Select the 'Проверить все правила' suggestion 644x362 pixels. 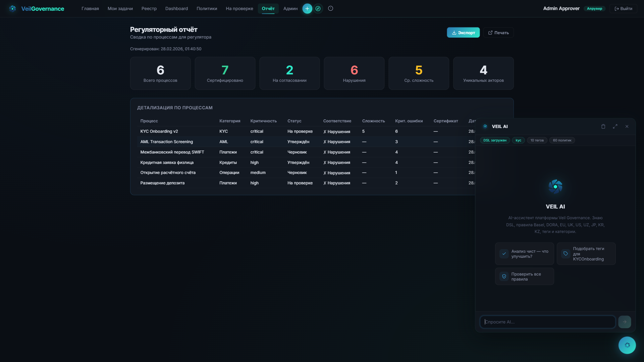pyautogui.click(x=524, y=277)
